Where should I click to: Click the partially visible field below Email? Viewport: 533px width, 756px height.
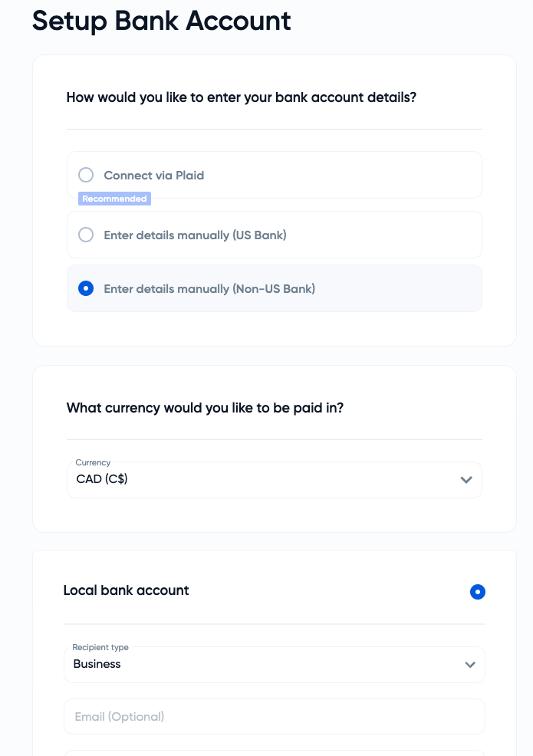(x=274, y=752)
